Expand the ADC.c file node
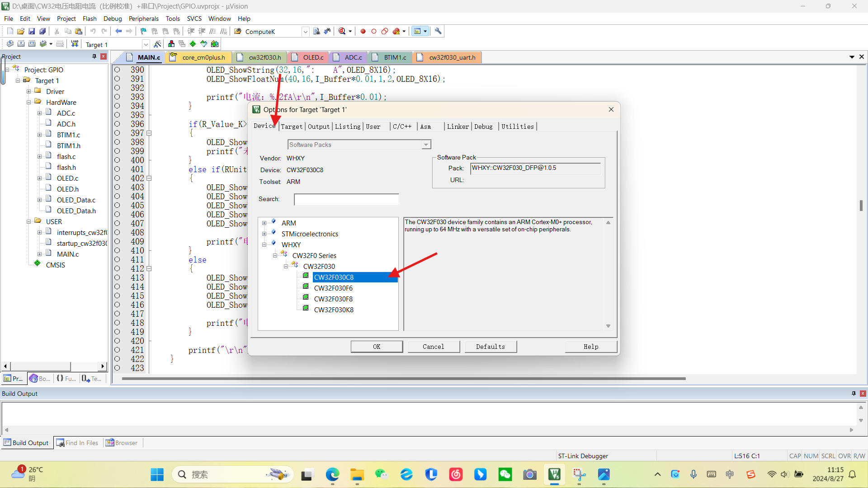The width and height of the screenshot is (868, 488). click(x=40, y=113)
